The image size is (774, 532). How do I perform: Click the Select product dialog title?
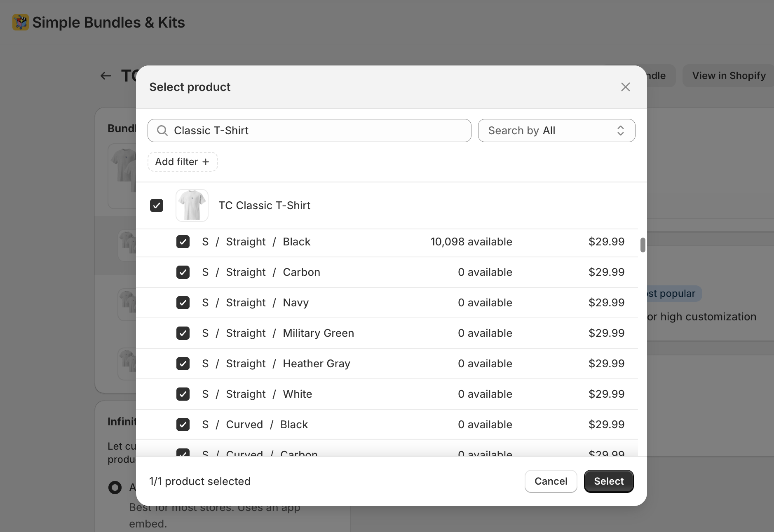(190, 87)
